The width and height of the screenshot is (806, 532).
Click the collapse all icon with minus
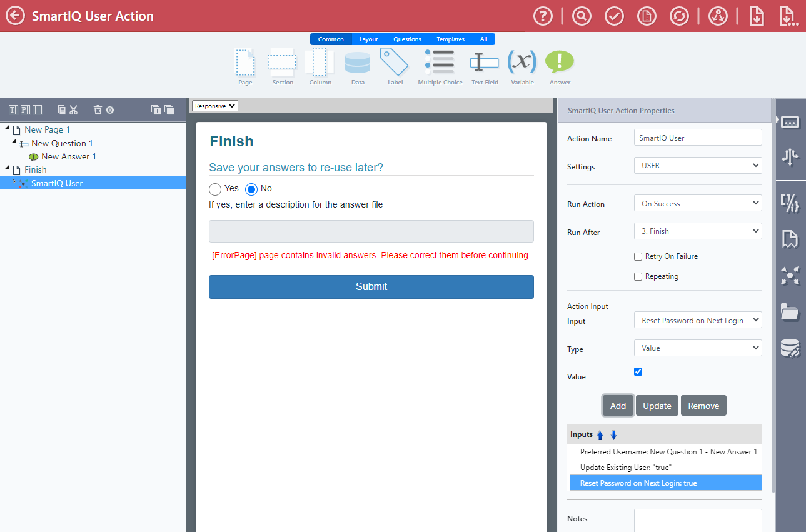tap(169, 110)
